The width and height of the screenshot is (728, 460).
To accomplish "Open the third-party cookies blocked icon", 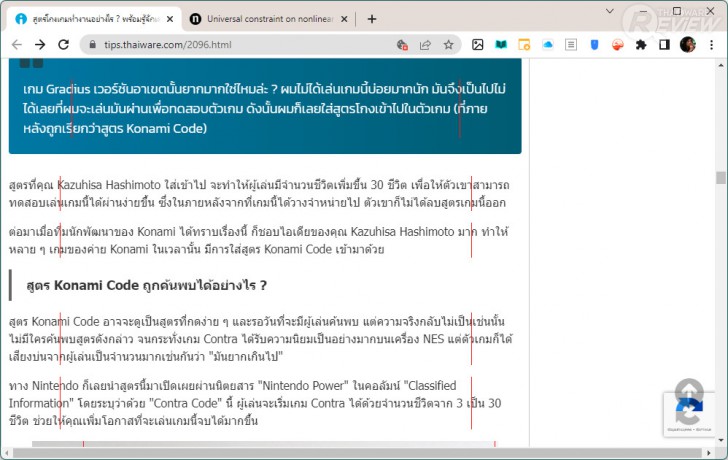I will [402, 45].
